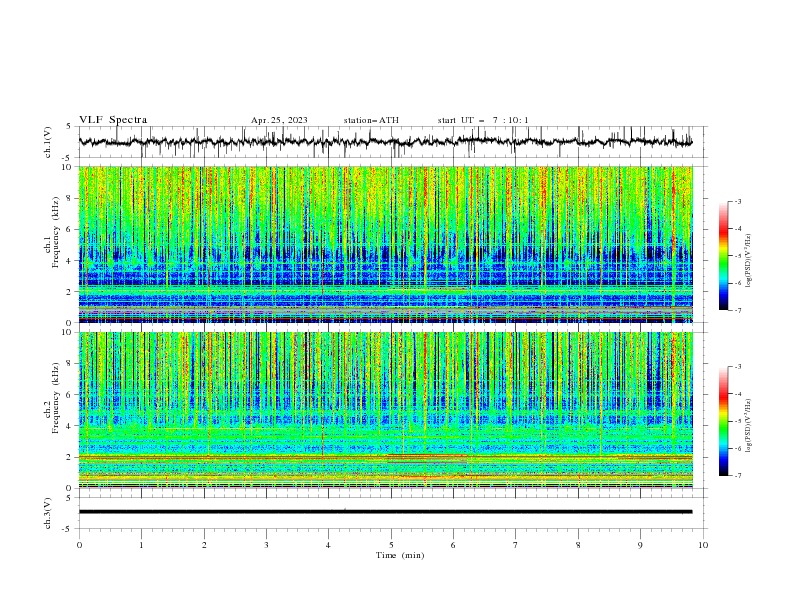Viewport: 792px width, 612px height.
Task: Click the ch.3(V) axis tick label "-5"
Action: 68,529
